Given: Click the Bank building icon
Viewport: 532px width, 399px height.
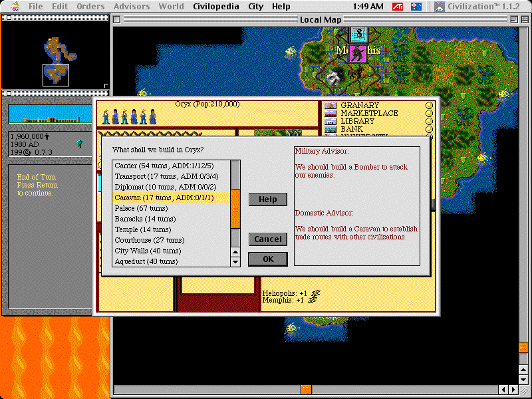Looking at the screenshot, I should (x=330, y=129).
